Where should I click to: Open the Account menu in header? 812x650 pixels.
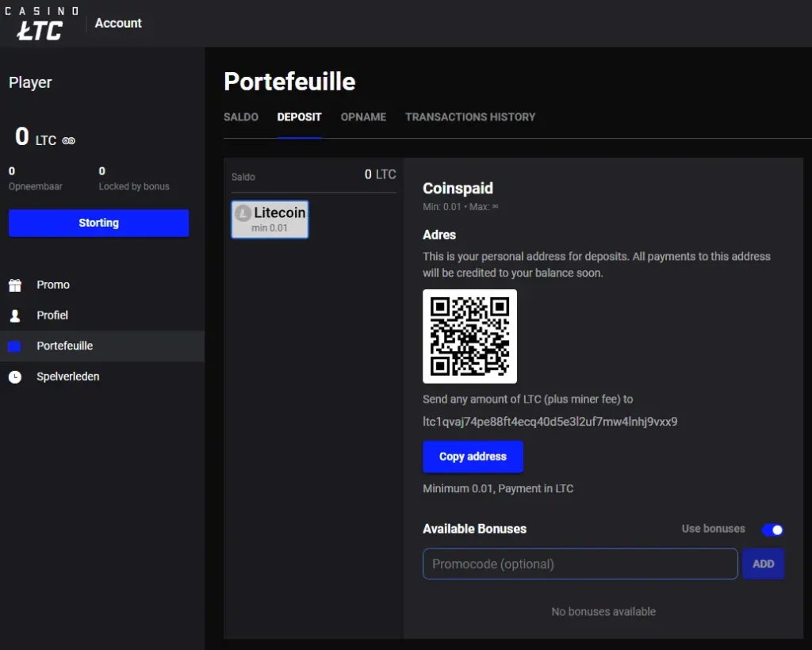click(x=118, y=23)
